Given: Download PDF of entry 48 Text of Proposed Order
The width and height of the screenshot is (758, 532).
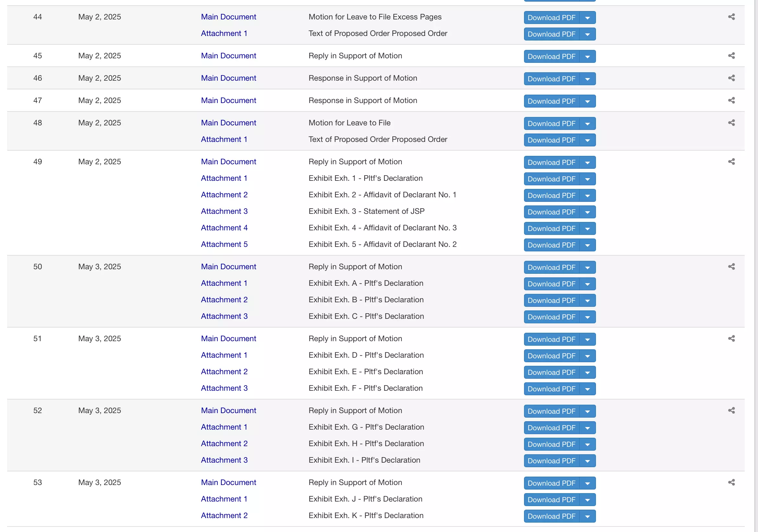Looking at the screenshot, I should (551, 140).
